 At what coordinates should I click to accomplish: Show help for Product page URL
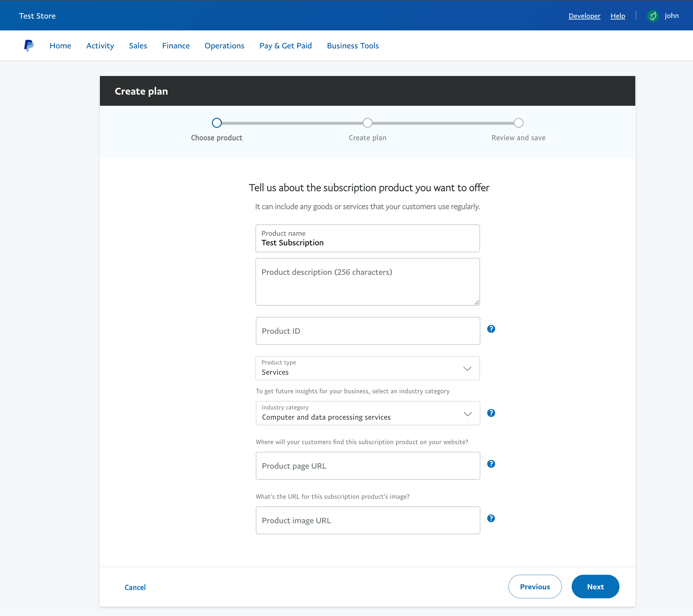tap(491, 464)
